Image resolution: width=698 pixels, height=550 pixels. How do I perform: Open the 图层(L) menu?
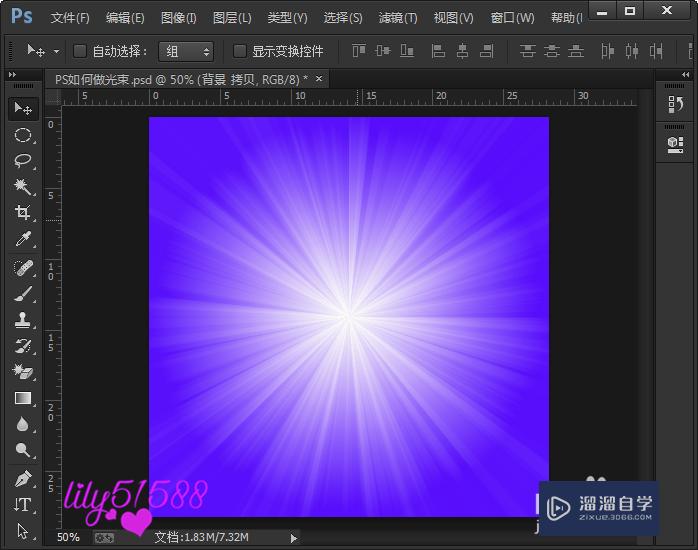(x=232, y=18)
